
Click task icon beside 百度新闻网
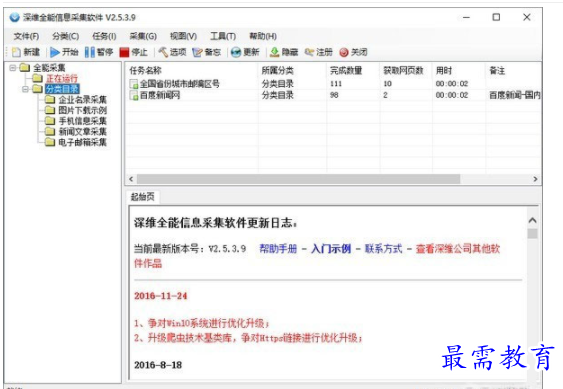(x=134, y=96)
